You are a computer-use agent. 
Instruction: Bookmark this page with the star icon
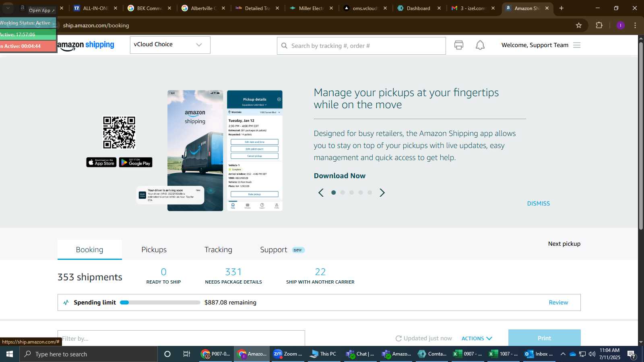[579, 25]
